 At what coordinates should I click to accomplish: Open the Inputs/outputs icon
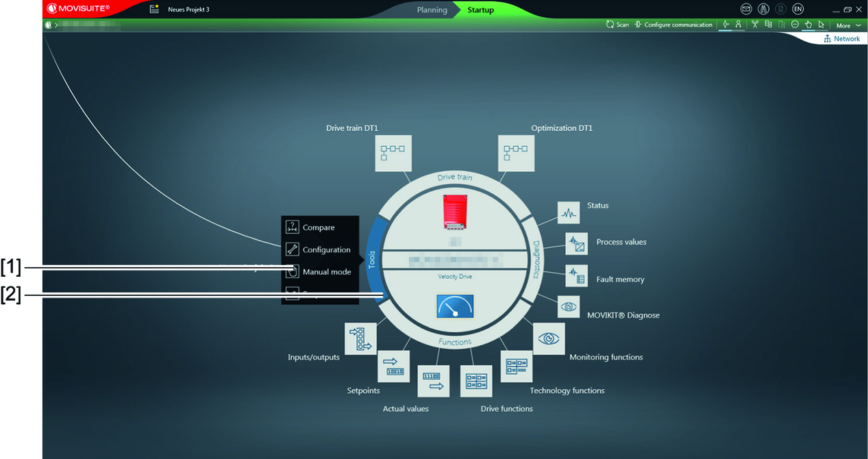(360, 338)
